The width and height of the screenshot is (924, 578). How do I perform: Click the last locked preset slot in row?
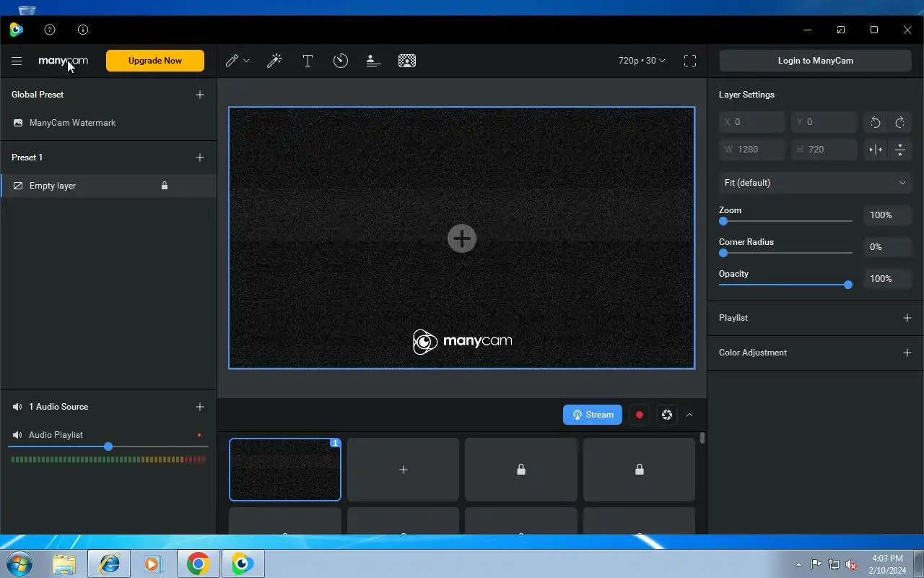(639, 470)
